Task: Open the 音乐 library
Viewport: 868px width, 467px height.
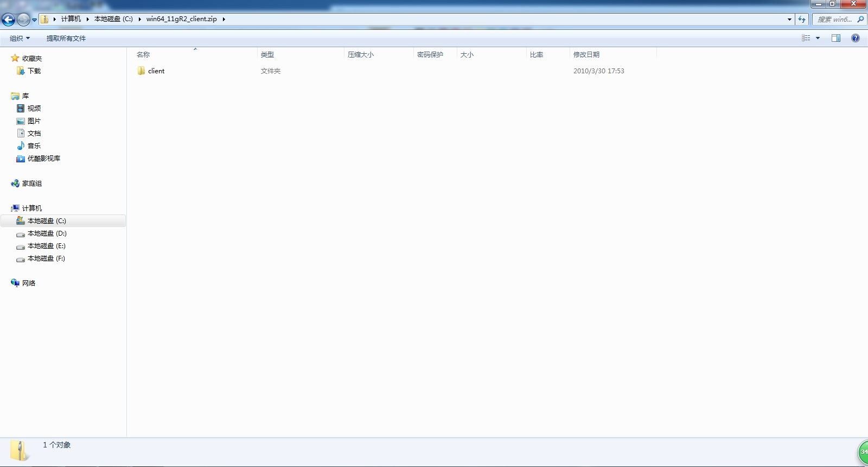Action: click(x=34, y=146)
